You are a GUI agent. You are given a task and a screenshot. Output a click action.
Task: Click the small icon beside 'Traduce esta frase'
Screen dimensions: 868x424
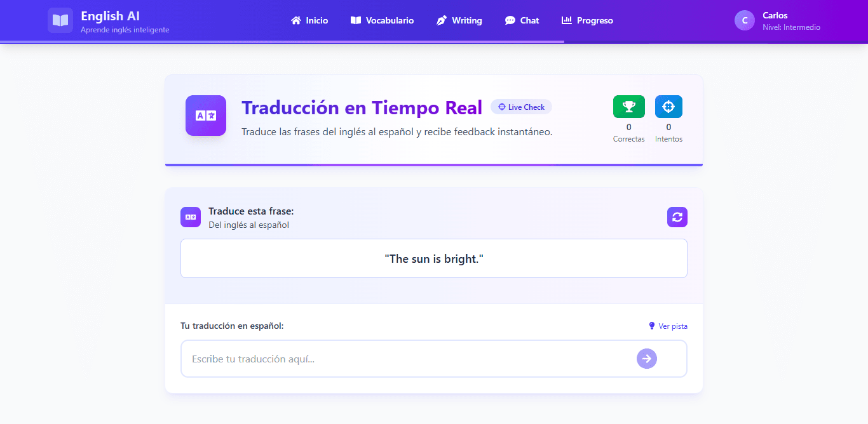[x=191, y=217]
